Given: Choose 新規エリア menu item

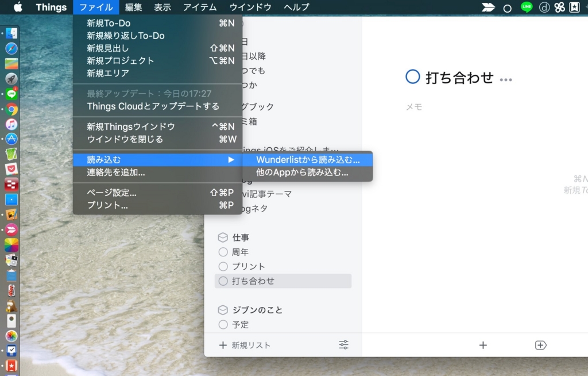Looking at the screenshot, I should click(x=157, y=73).
